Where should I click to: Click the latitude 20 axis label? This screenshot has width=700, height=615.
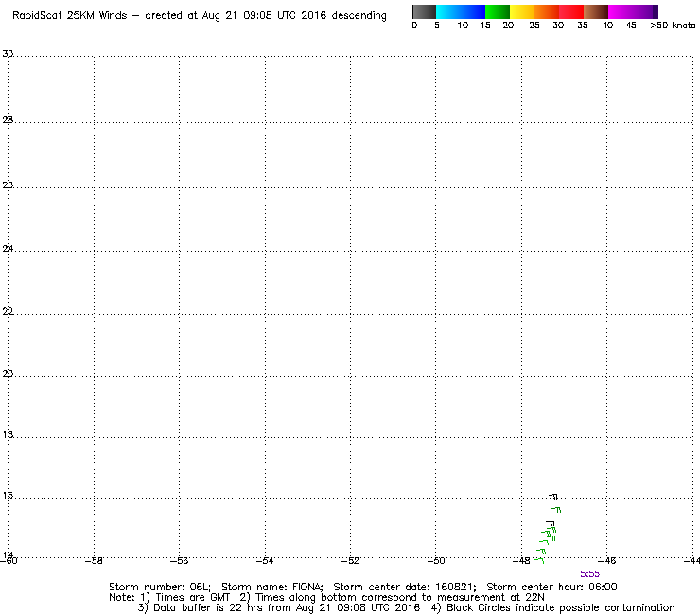click(8, 374)
